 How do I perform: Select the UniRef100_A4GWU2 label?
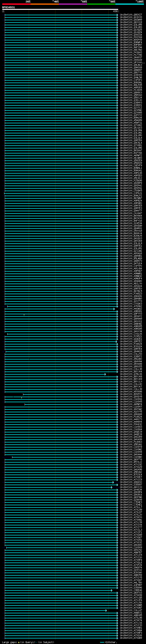coord(131,309)
